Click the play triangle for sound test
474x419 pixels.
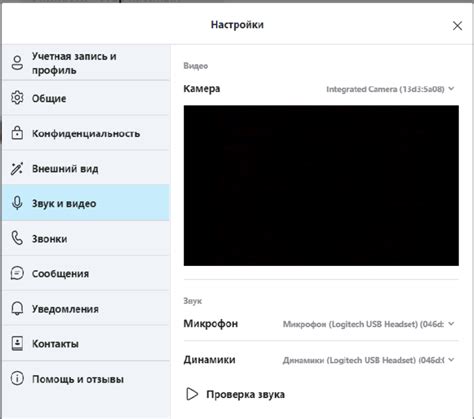point(192,394)
